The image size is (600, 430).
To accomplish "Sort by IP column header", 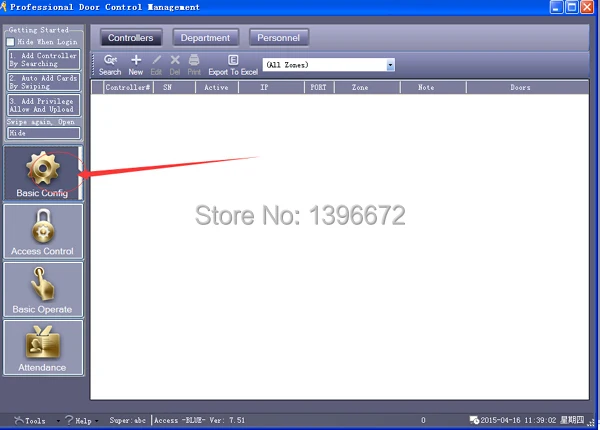I will point(271,87).
